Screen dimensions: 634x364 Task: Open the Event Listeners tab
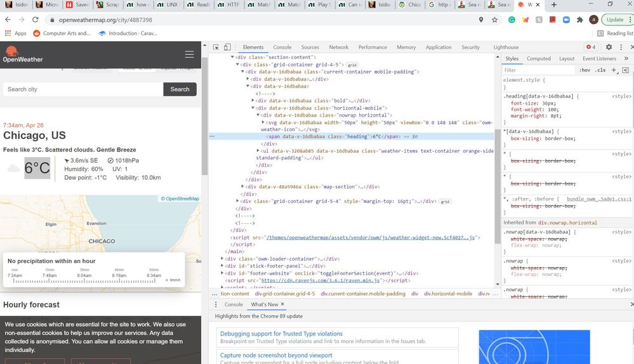click(x=599, y=58)
